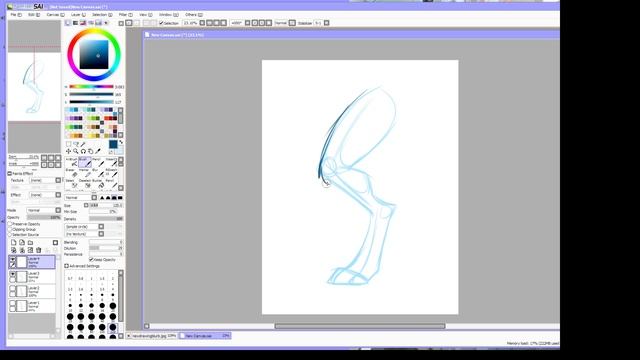Select the AirBrush tool
This screenshot has width=640, height=360.
[71, 162]
